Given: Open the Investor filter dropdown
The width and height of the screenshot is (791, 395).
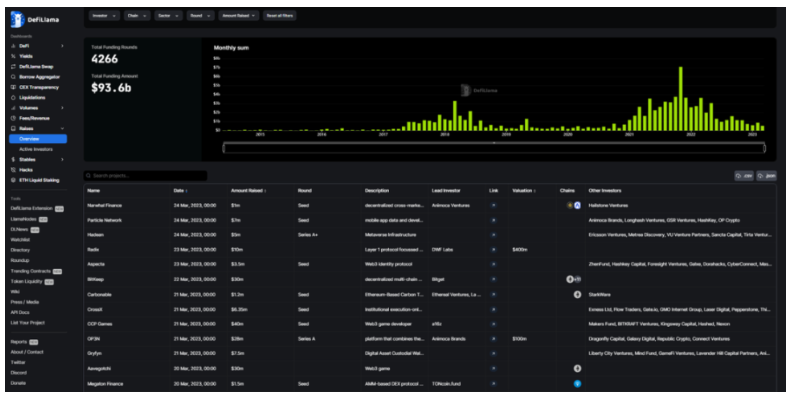Looking at the screenshot, I should pyautogui.click(x=104, y=16).
